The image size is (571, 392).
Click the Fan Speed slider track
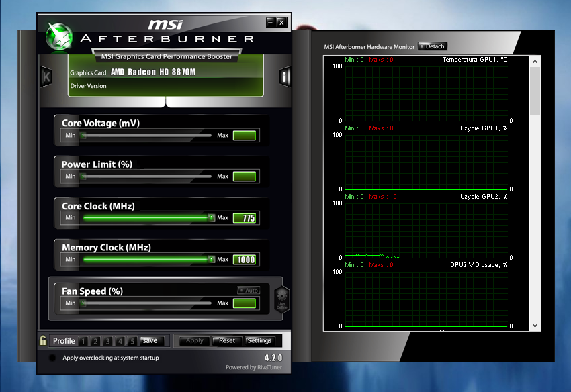[146, 303]
